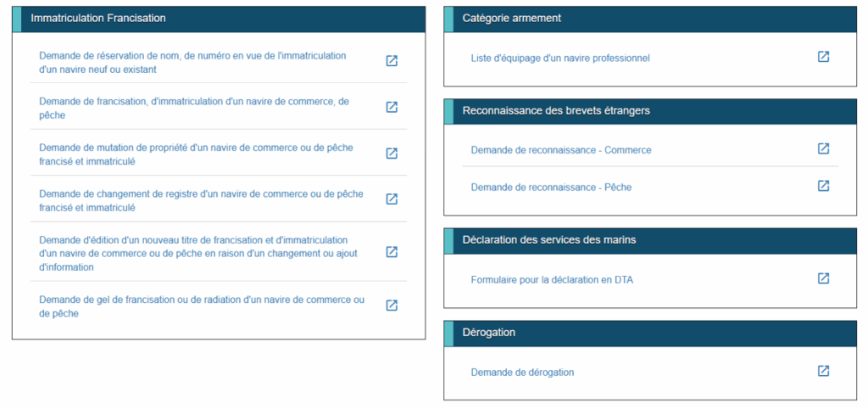Open 'Demande de reconnaissance - Commerce' link

[x=561, y=150]
